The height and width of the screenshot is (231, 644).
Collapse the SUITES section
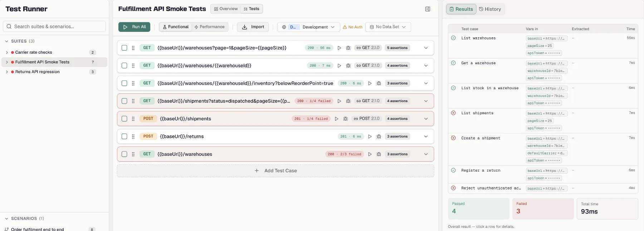[6, 41]
